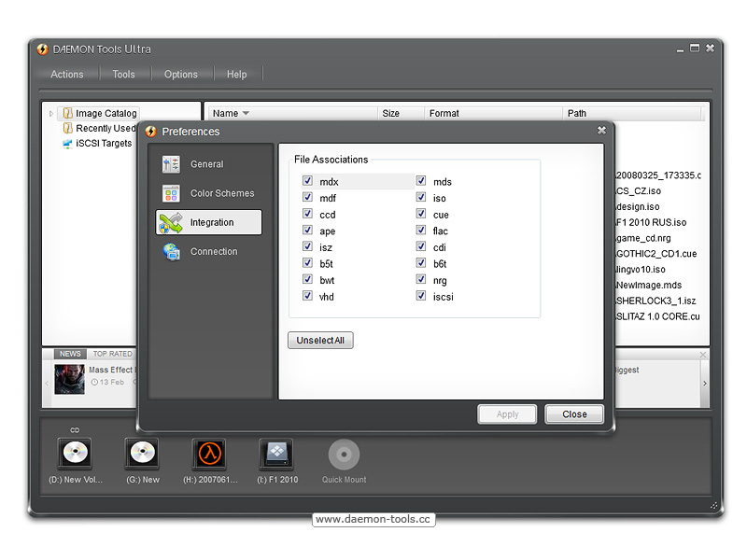Click the Unselect All button
Viewport: 747px width, 560px height.
320,341
